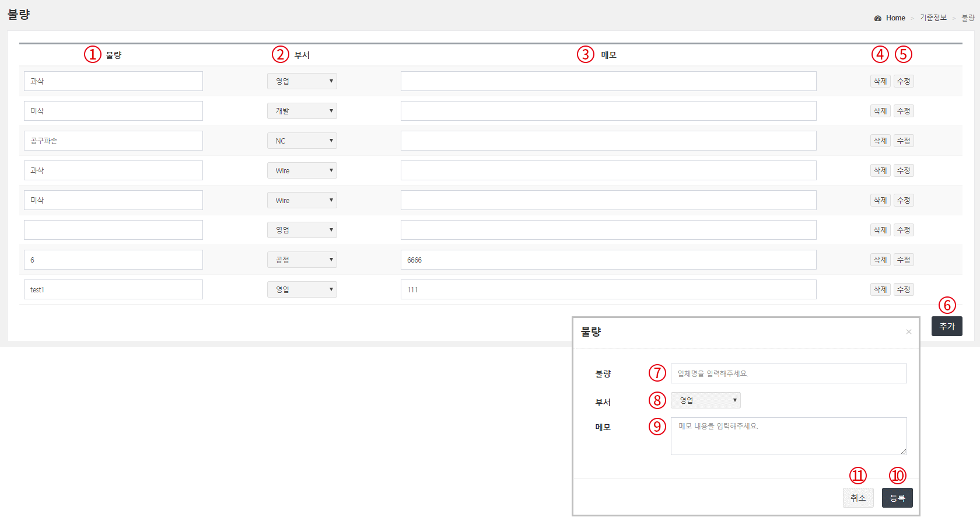980x531 pixels.
Task: Focus the 불량 name field in dialog
Action: 788,373
